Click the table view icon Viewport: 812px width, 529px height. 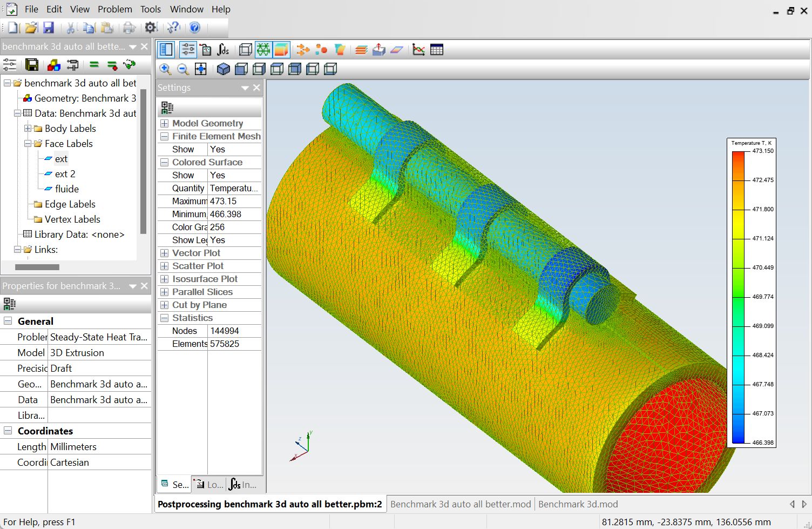coord(437,50)
